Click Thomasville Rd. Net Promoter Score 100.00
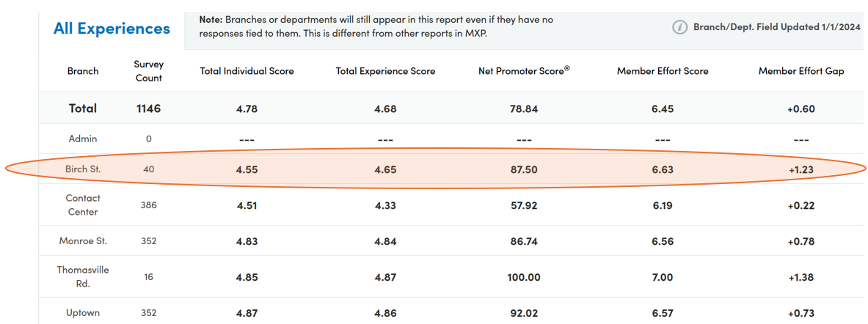This screenshot has height=324, width=868. [x=524, y=277]
